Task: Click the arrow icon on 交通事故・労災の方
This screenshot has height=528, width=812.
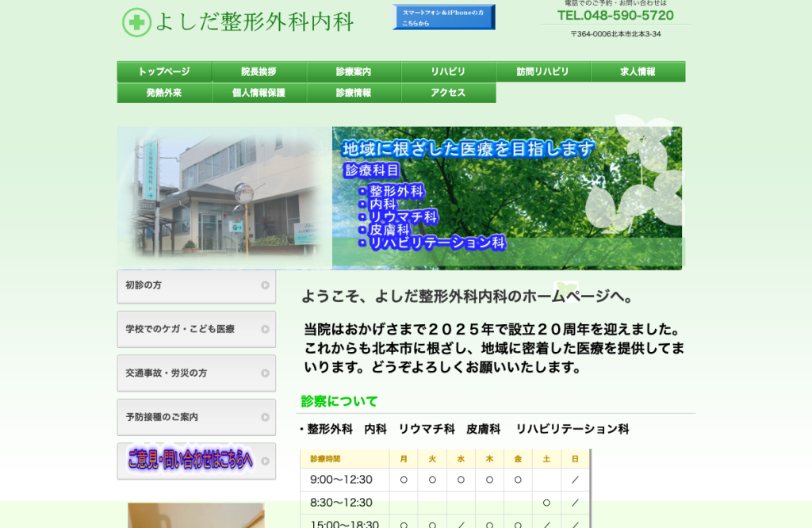Action: (x=265, y=373)
